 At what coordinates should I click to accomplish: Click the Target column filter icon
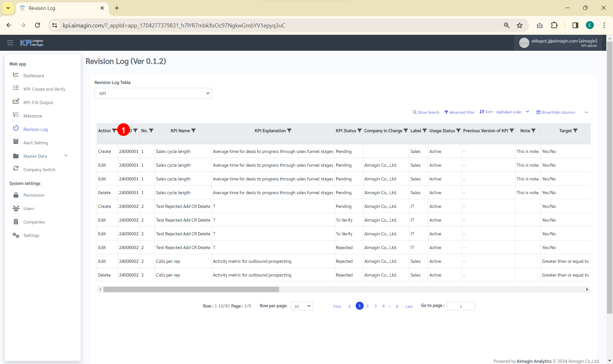(x=575, y=131)
